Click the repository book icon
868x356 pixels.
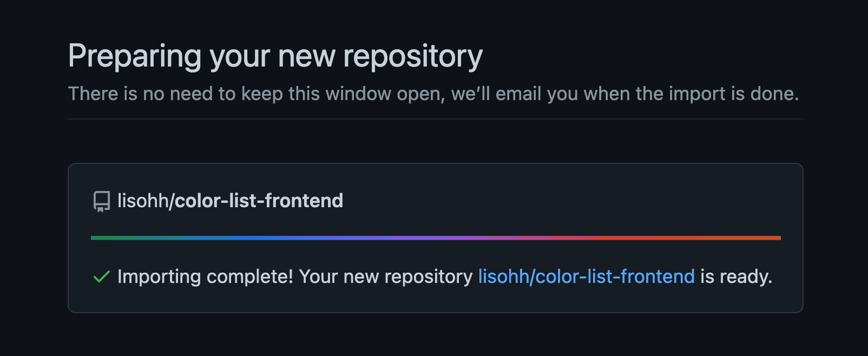pyautogui.click(x=102, y=201)
